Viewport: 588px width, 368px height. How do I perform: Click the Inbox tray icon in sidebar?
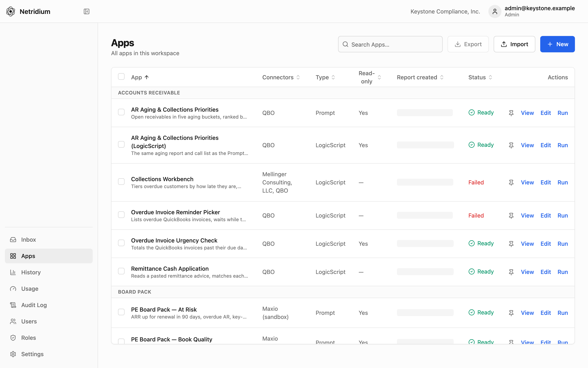click(13, 240)
